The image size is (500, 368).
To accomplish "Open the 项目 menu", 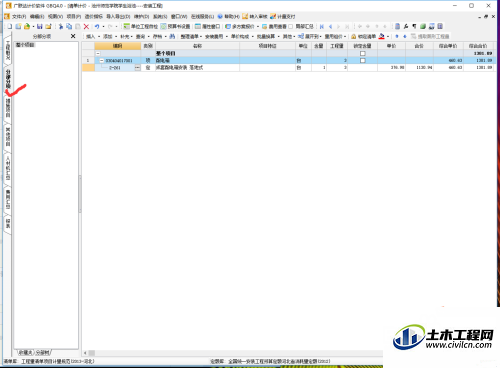I will coord(74,16).
